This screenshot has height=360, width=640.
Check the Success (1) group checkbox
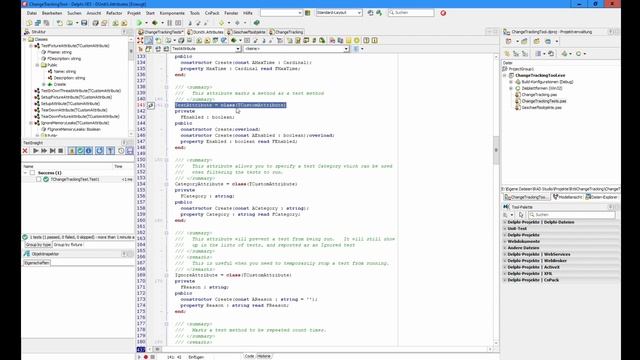(x=32, y=173)
